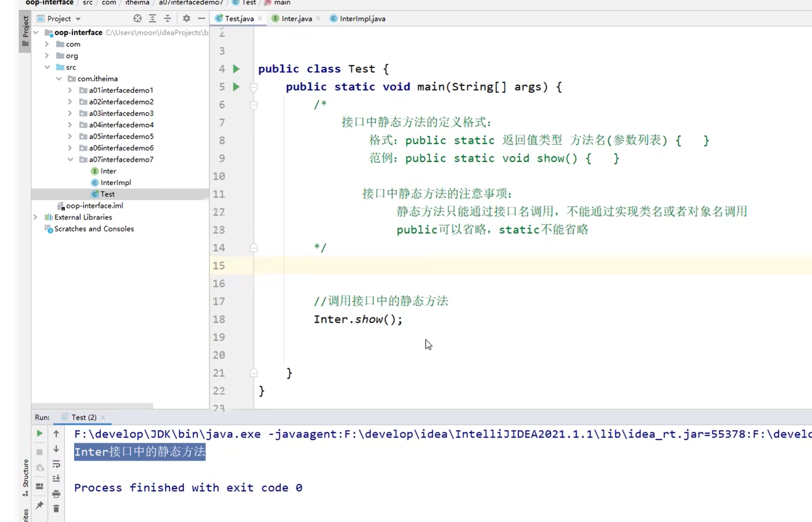Hide the Project tool window
812x522 pixels.
click(201, 18)
